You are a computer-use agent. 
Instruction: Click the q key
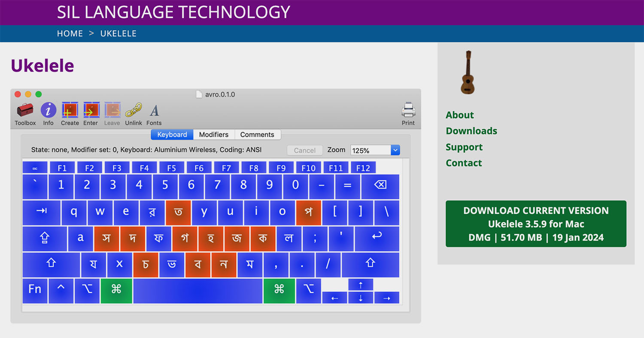coord(74,213)
